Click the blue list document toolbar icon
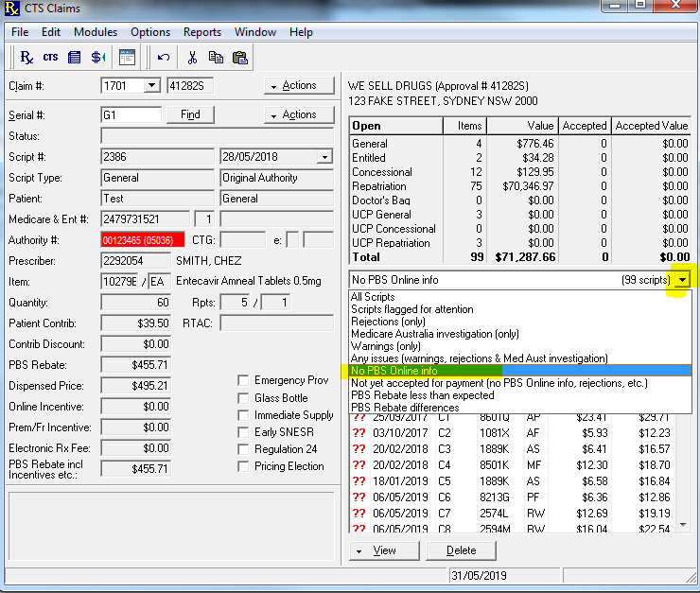 74,57
